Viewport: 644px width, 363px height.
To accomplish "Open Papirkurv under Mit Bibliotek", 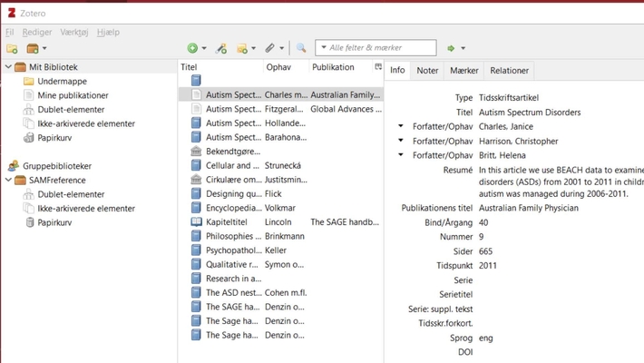I will (54, 138).
